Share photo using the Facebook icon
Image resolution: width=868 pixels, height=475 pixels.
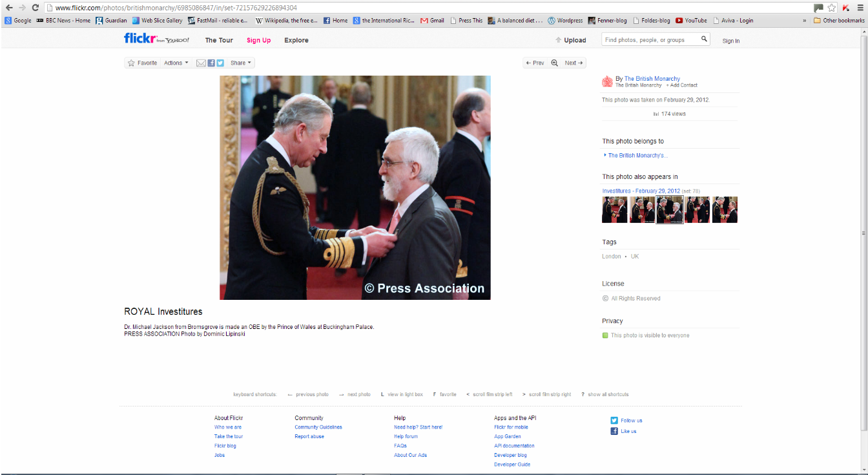point(211,63)
